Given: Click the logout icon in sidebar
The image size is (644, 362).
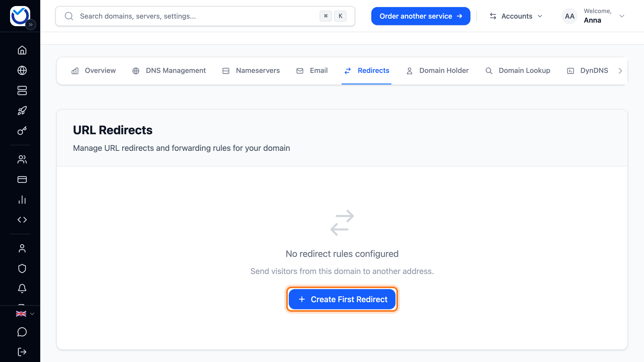Looking at the screenshot, I should pos(22,352).
